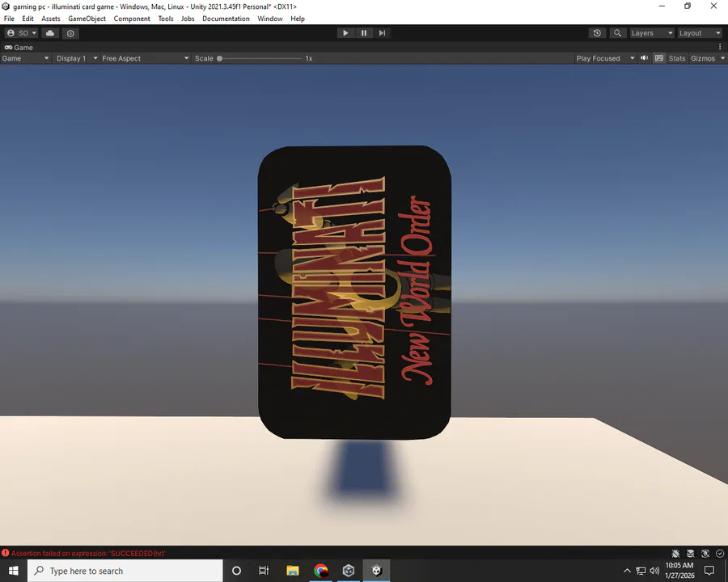
Task: Open the SO account dropdown
Action: (21, 33)
